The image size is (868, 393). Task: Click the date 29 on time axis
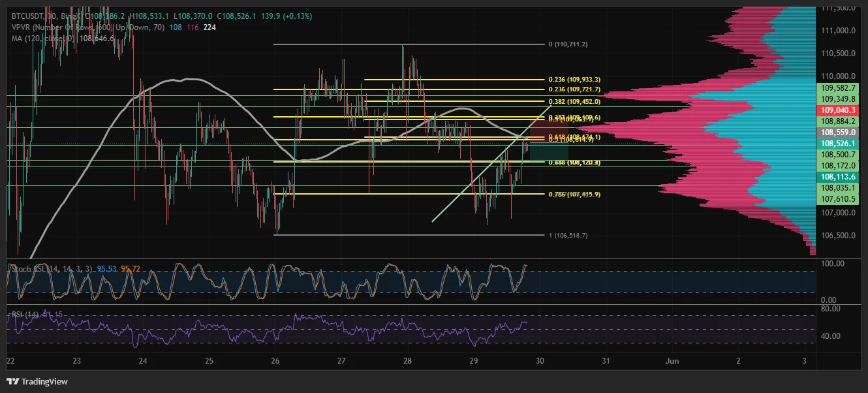tap(474, 360)
